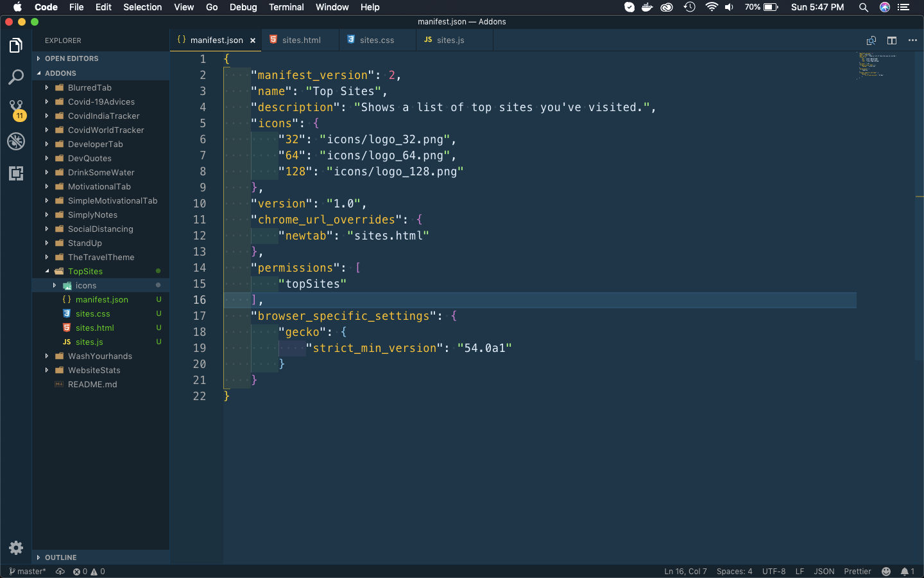924x578 pixels.
Task: Open the Explorer view icon
Action: click(16, 46)
